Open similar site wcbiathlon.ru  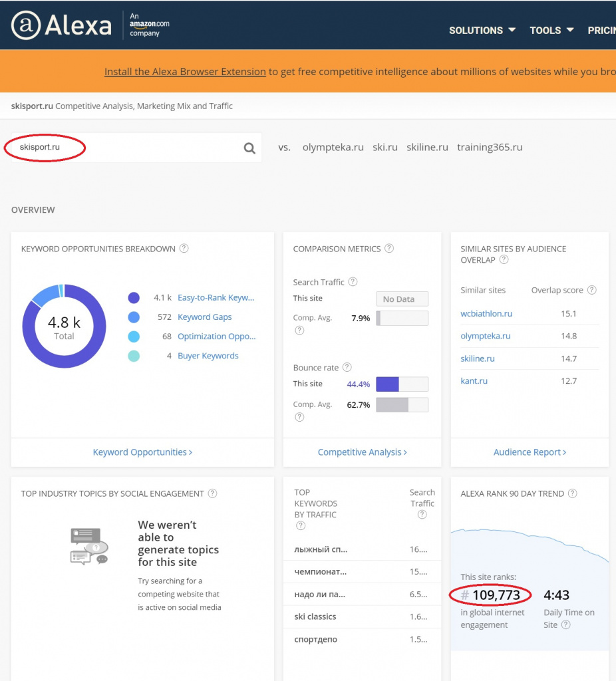pyautogui.click(x=486, y=314)
